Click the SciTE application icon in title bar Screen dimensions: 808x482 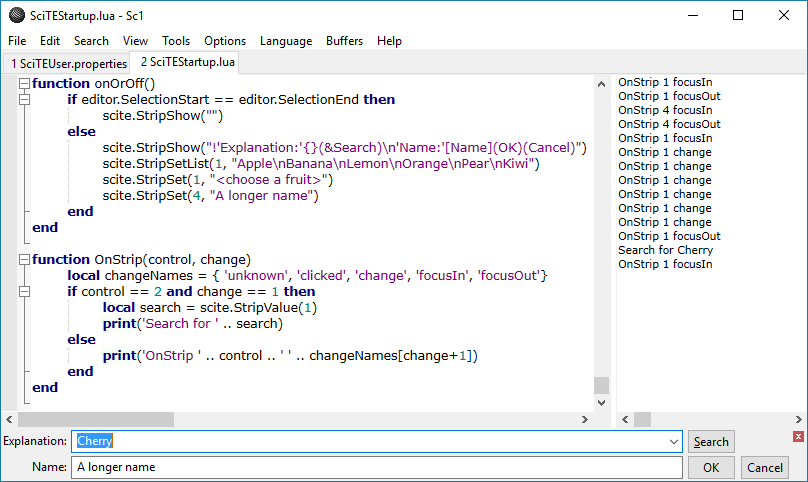[x=16, y=15]
